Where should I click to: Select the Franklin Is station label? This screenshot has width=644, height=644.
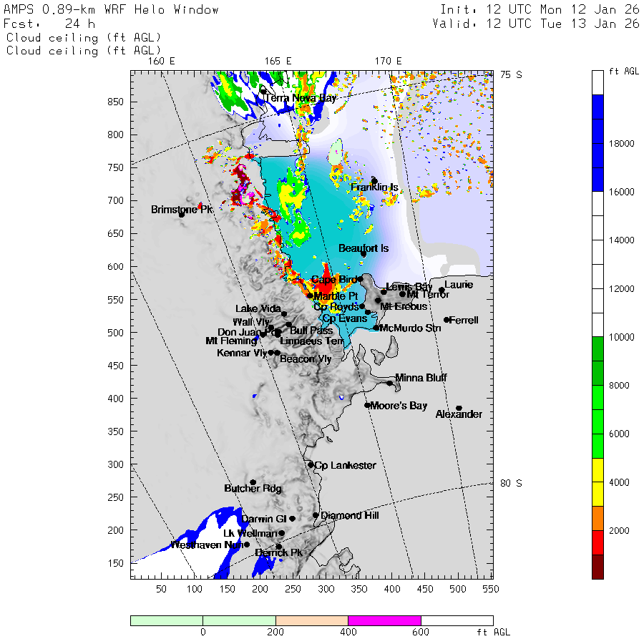[374, 187]
